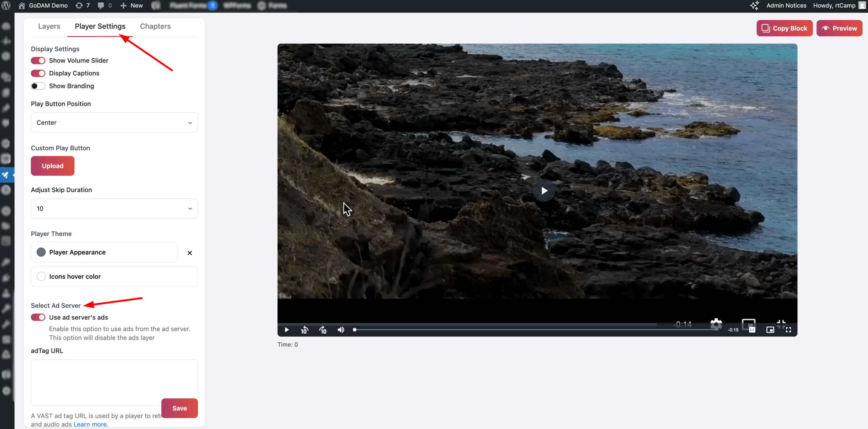Open the Learn more link about VAST ad tags
Viewport: 868px width, 429px height.
[90, 424]
